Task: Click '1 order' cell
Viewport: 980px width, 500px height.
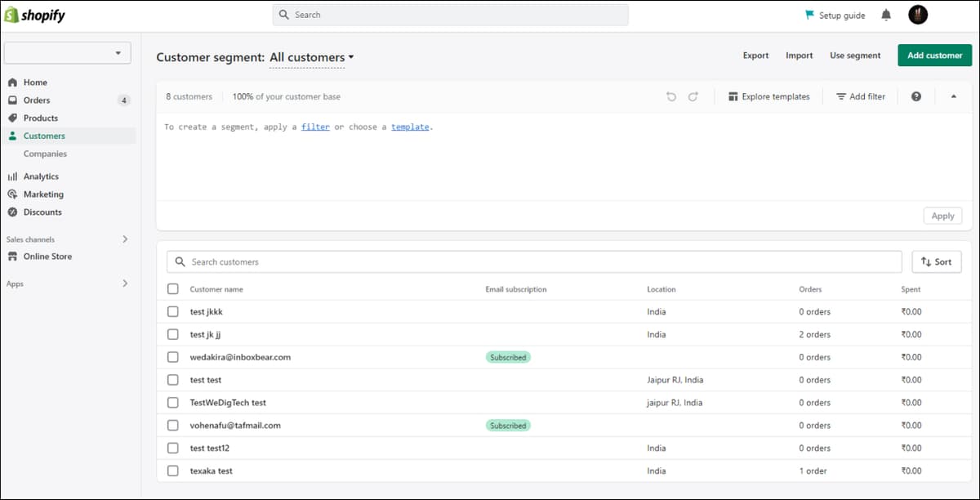Action: [x=813, y=471]
